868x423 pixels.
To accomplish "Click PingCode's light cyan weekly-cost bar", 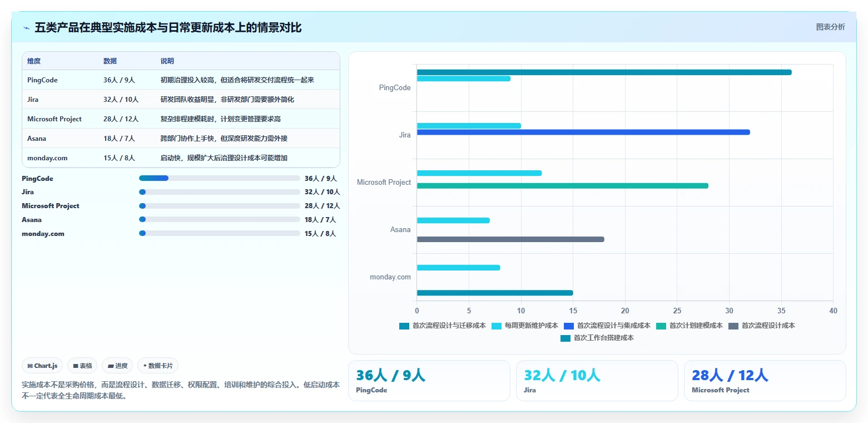I will pyautogui.click(x=464, y=78).
